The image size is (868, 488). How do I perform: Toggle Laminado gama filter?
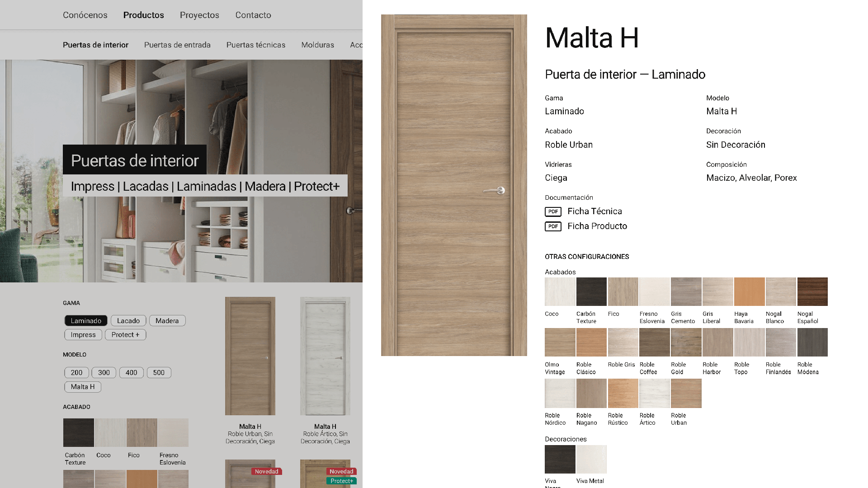(85, 320)
